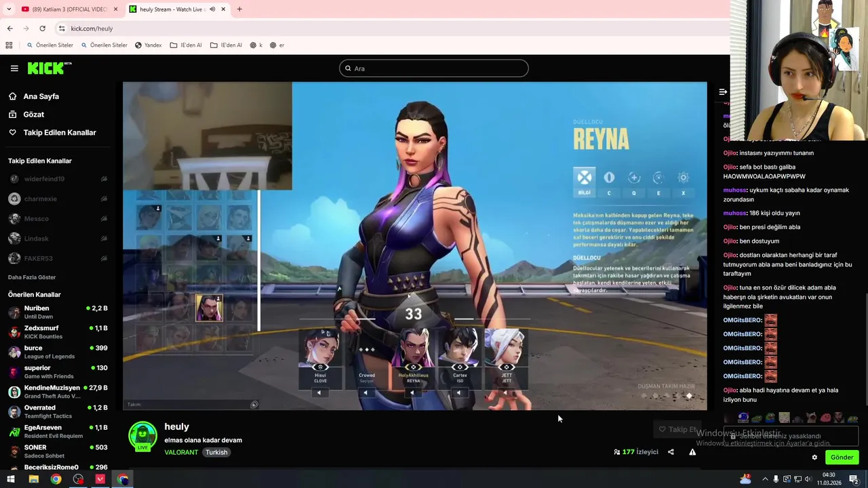Open the weather widget in the taskbar
The width and height of the screenshot is (868, 488).
[746, 479]
